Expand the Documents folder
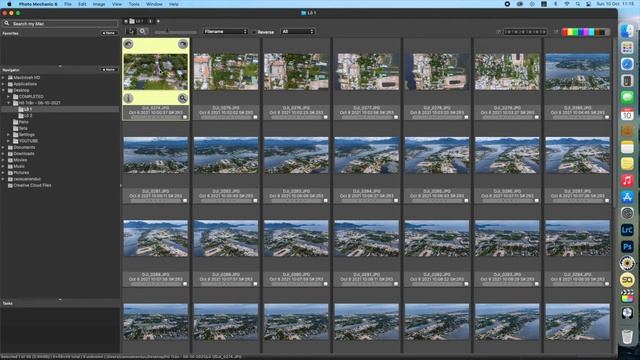This screenshot has height=360, width=640. point(3,147)
